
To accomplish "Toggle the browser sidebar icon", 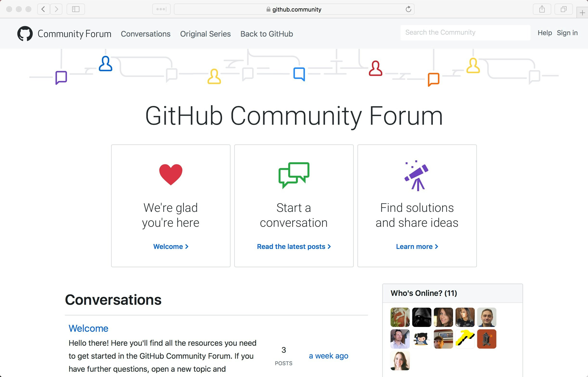I will pos(76,9).
